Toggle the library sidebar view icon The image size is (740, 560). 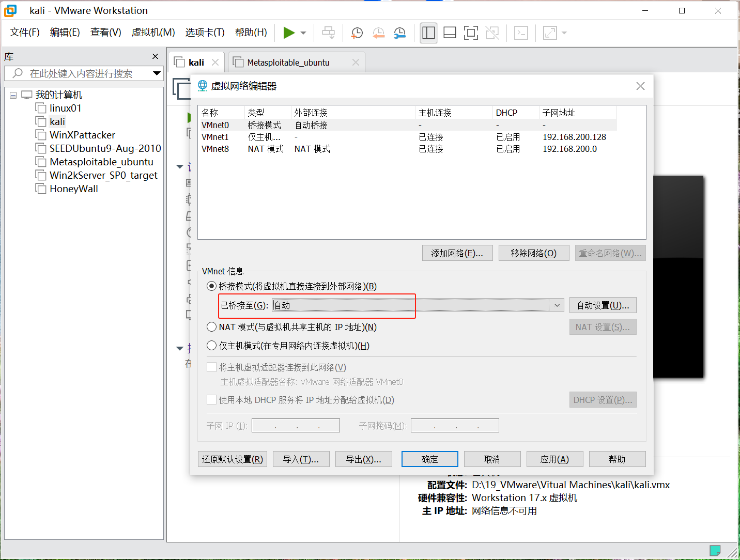[428, 33]
